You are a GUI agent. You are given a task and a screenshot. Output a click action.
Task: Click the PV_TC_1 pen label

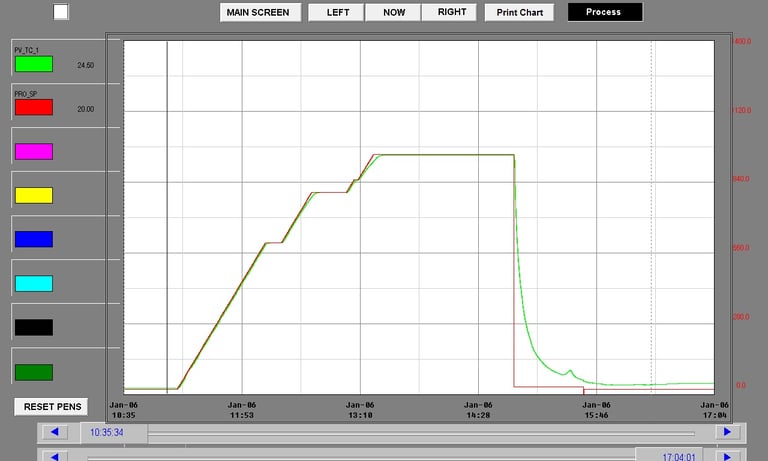click(26, 50)
